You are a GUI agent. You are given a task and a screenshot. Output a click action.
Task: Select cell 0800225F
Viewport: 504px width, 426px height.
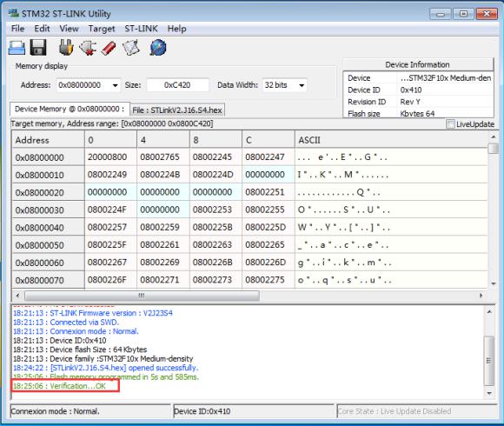pyautogui.click(x=111, y=244)
